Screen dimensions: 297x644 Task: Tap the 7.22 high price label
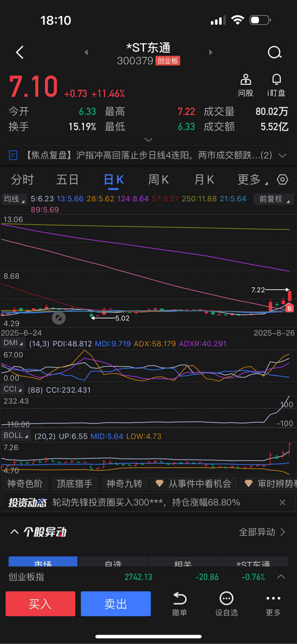(x=258, y=290)
